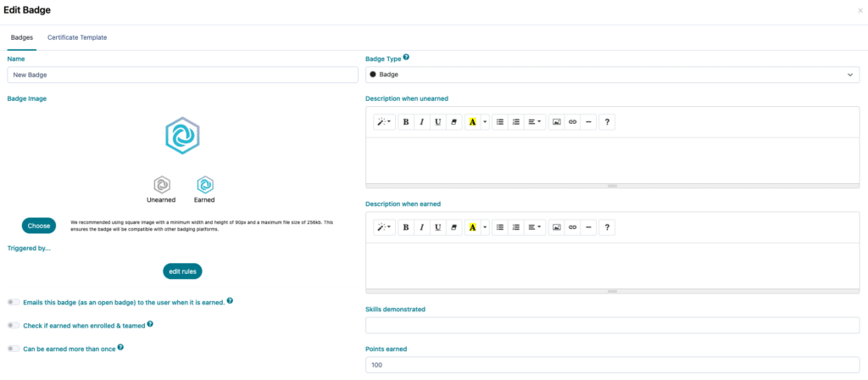Click eraser icon in earned description toolbar
Viewport: 868px width, 380px height.
(453, 227)
